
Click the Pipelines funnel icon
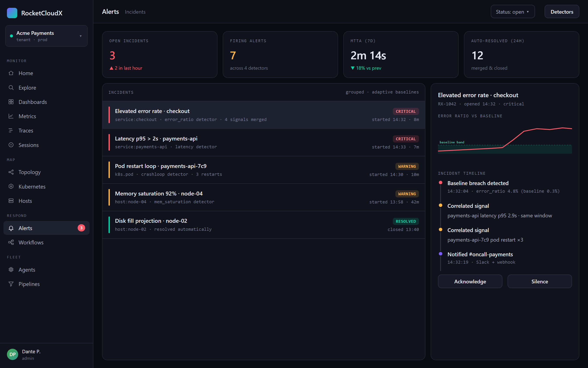[11, 284]
